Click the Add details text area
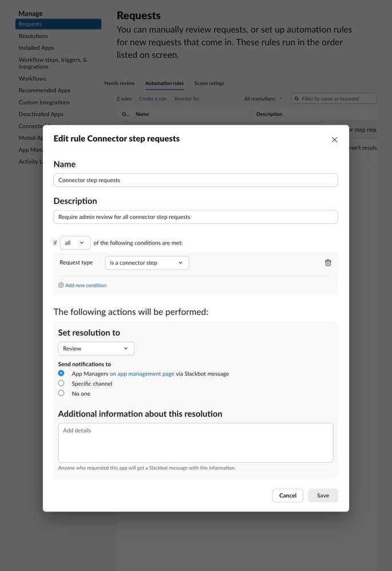Image resolution: width=392 pixels, height=571 pixels. click(x=195, y=443)
